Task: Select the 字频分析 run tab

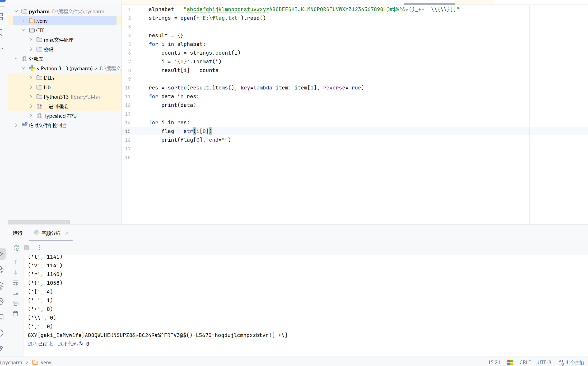Action: [50, 233]
